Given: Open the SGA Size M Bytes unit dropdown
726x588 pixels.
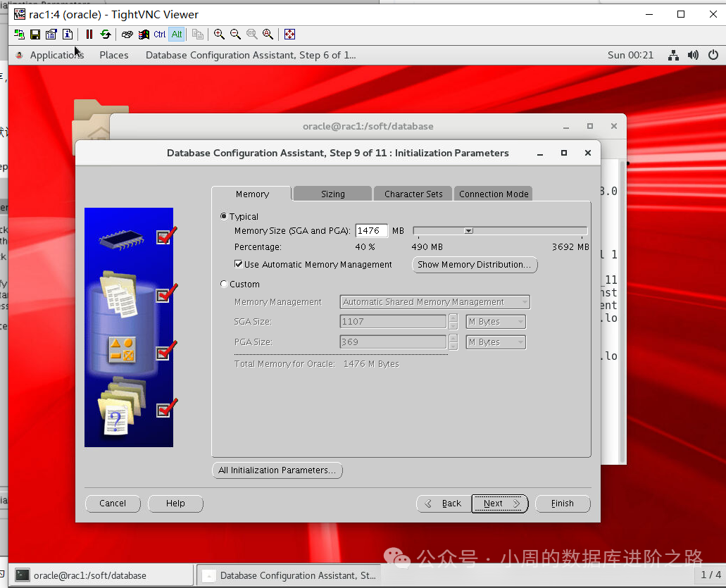Looking at the screenshot, I should click(x=496, y=321).
